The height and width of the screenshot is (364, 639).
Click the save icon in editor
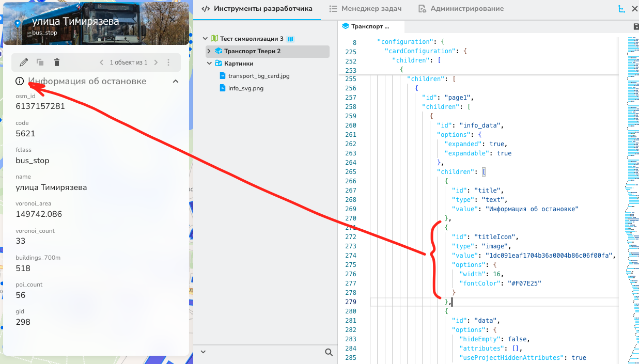coord(636,27)
